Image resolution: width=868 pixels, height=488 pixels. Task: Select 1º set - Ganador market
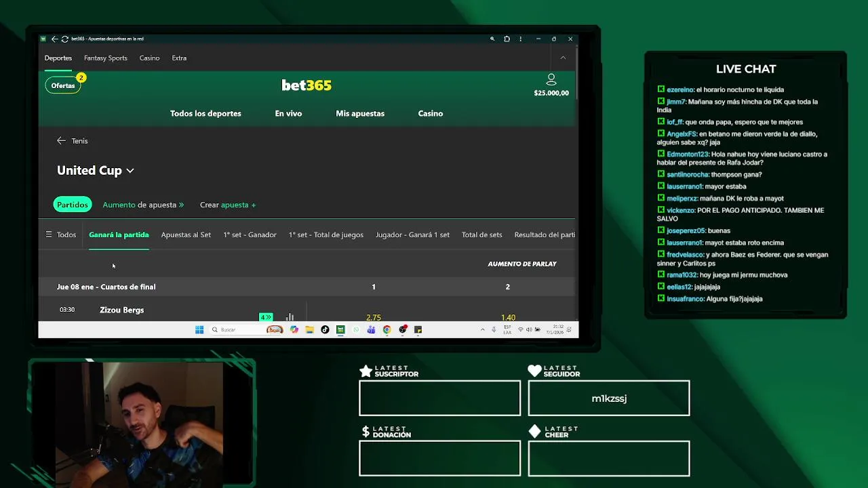[x=250, y=235]
